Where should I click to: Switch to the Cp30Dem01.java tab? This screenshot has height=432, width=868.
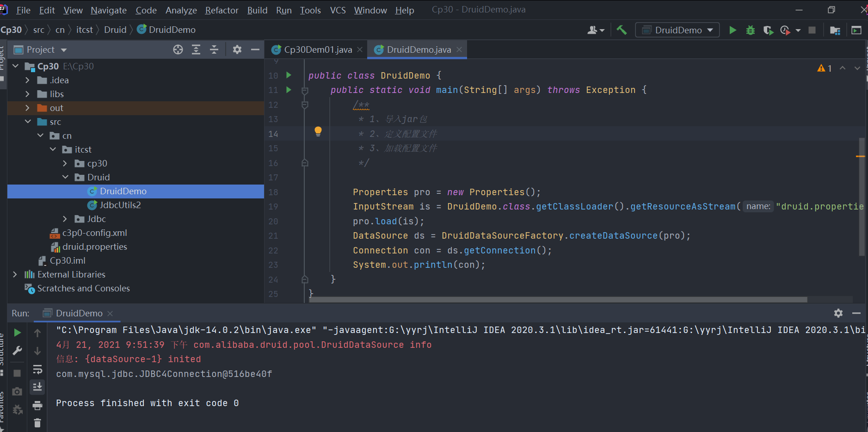[318, 49]
